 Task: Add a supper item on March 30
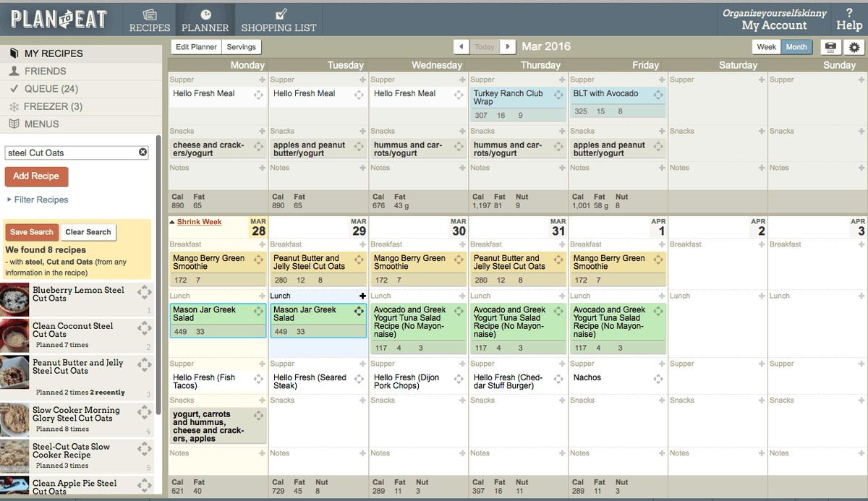coord(462,364)
